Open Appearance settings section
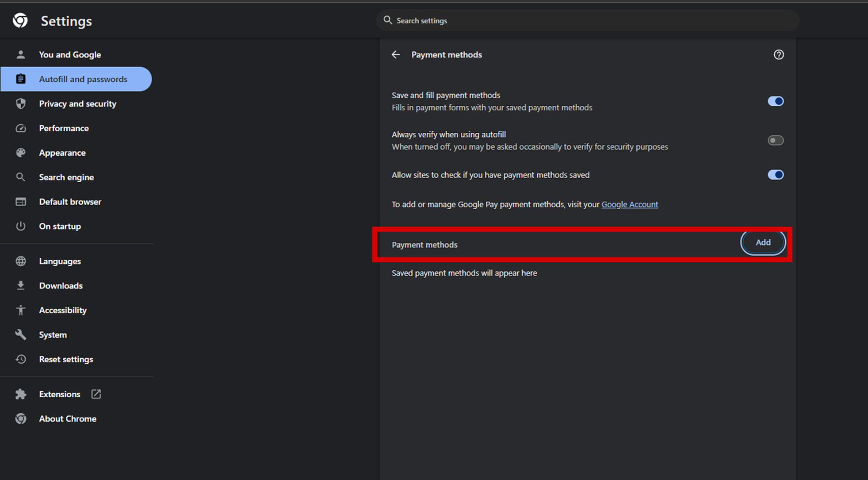The height and width of the screenshot is (480, 868). coord(61,153)
